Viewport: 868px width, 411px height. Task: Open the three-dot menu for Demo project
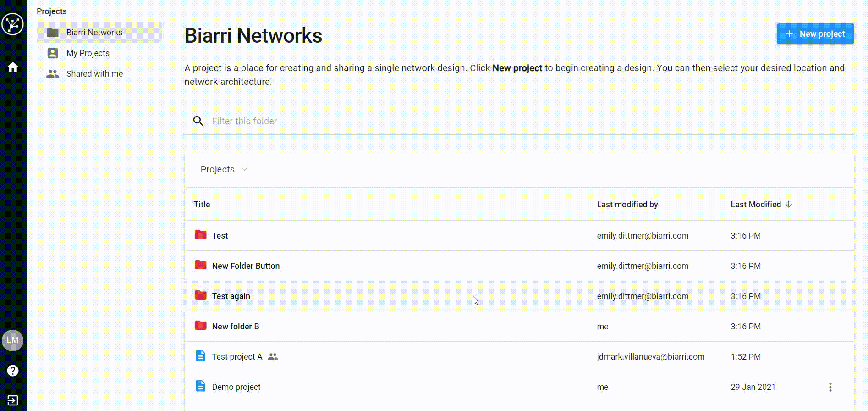(x=830, y=387)
